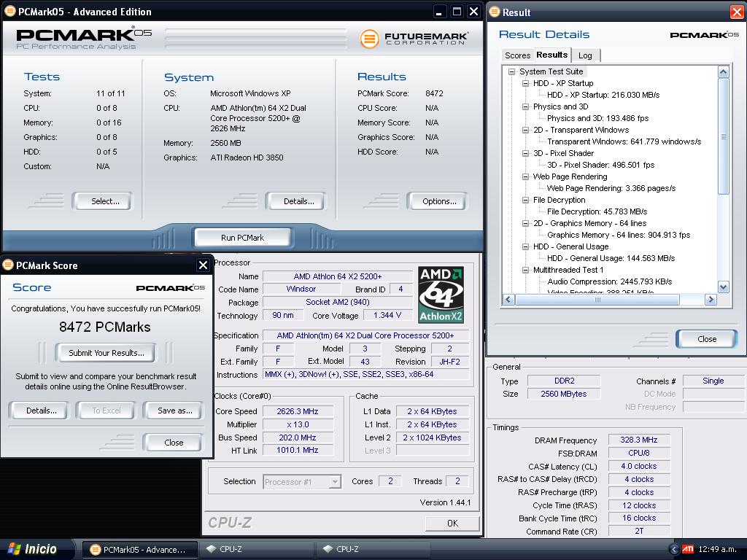Image resolution: width=747 pixels, height=560 pixels.
Task: Click the Select... tests button
Action: [102, 201]
